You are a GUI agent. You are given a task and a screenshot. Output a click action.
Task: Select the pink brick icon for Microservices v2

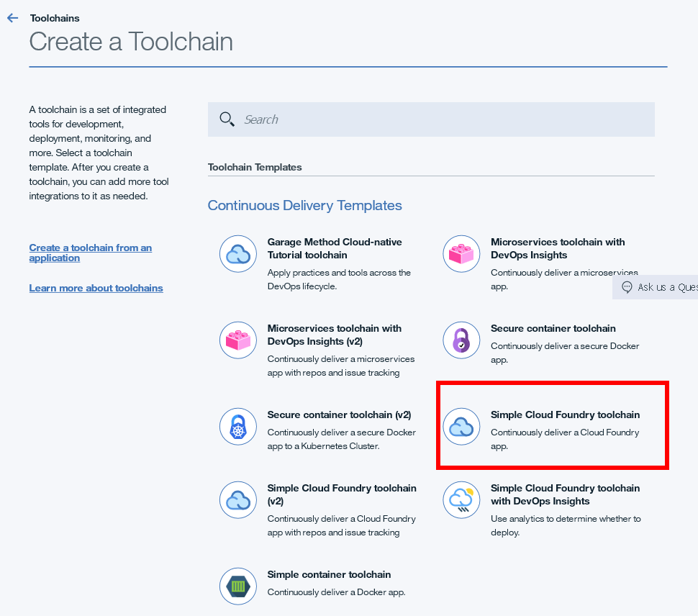click(238, 340)
